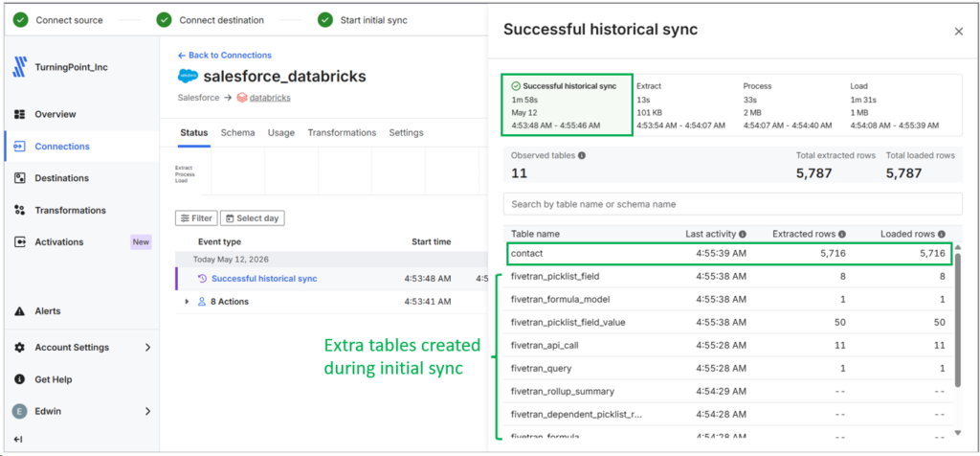This screenshot has width=980, height=456.
Task: Switch to the Status tab
Action: (x=193, y=132)
